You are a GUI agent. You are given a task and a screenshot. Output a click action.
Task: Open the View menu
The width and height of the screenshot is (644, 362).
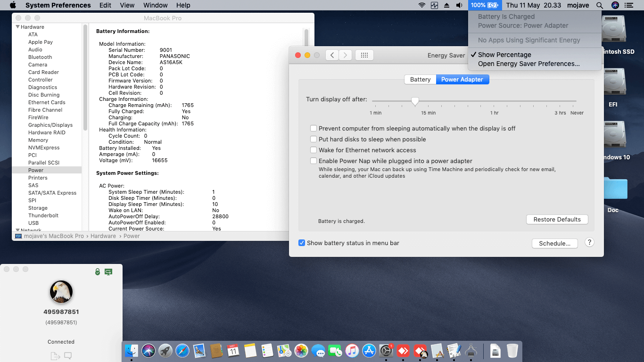coord(127,5)
